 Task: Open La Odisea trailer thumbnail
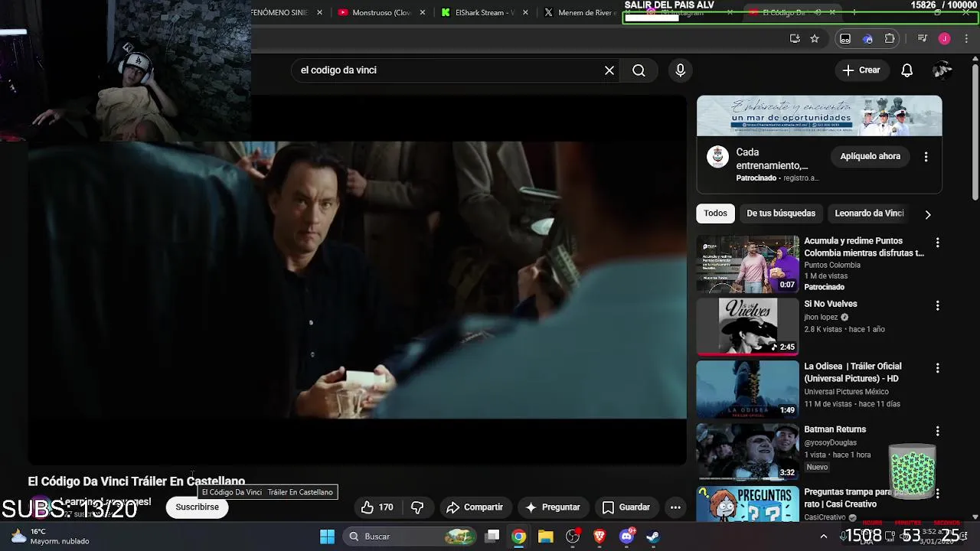[748, 390]
